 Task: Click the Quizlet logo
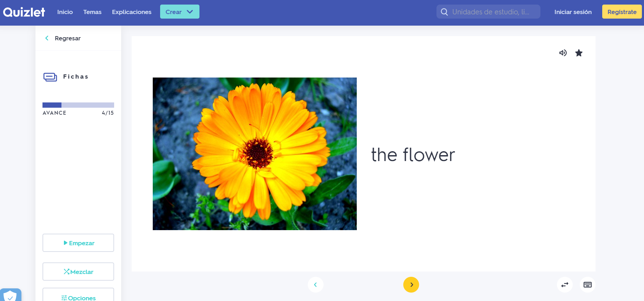tap(24, 12)
